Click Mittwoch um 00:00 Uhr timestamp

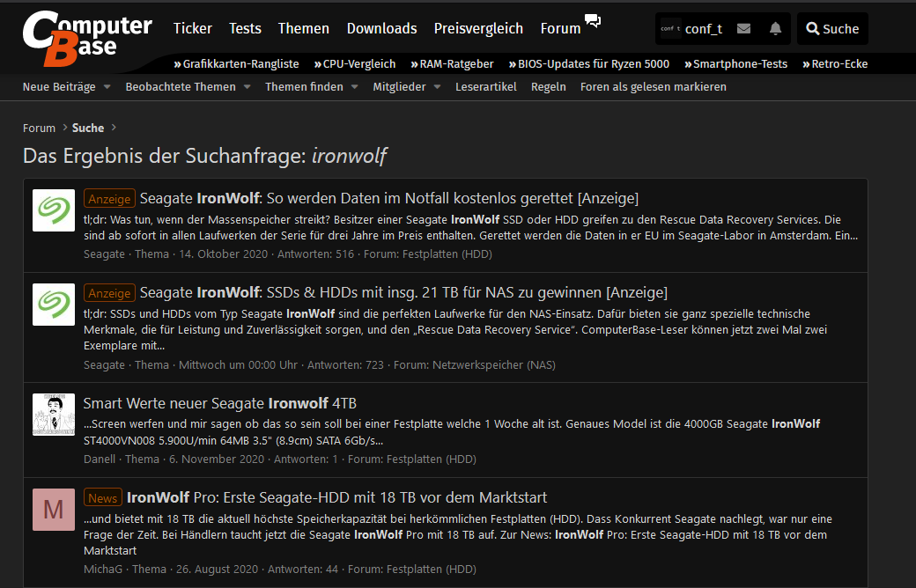[239, 365]
